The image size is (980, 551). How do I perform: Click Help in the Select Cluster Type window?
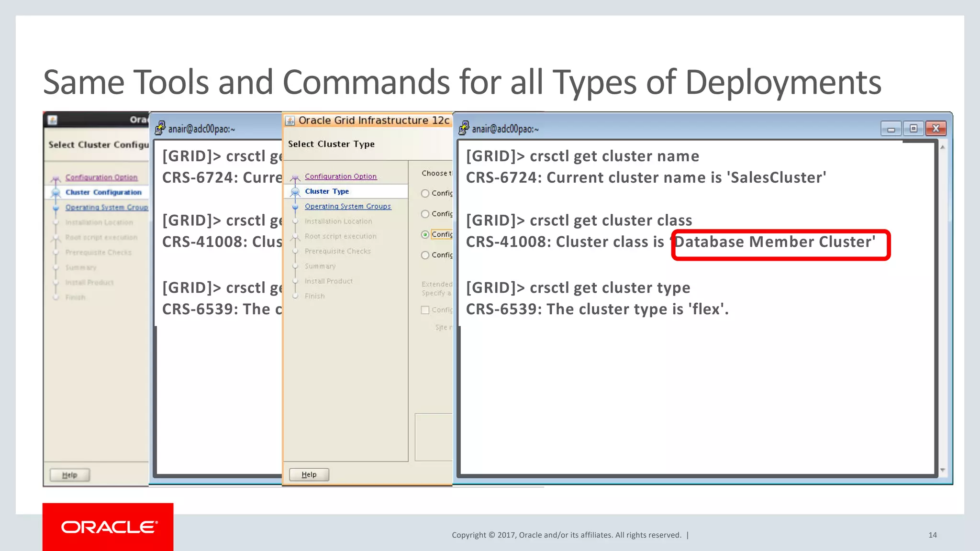point(309,474)
